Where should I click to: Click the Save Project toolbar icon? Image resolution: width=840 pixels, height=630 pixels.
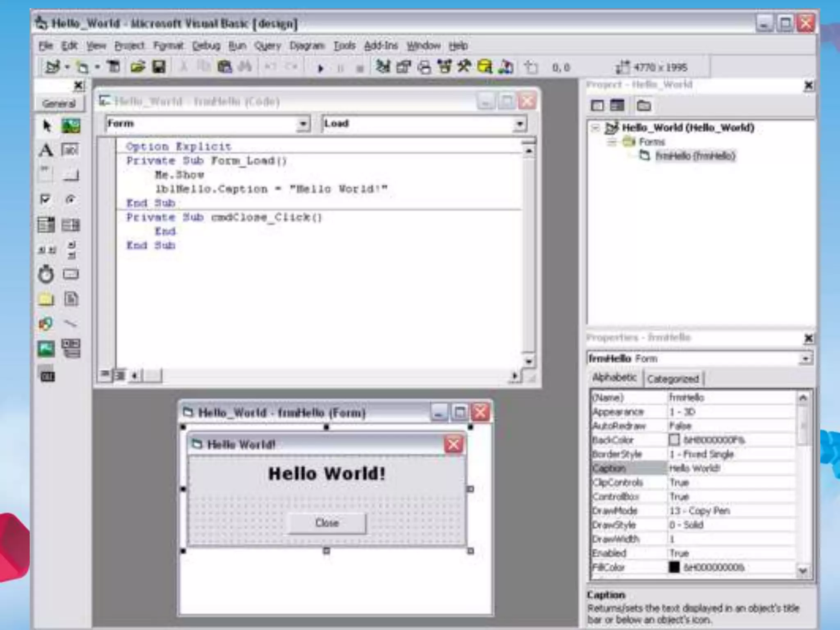(159, 67)
